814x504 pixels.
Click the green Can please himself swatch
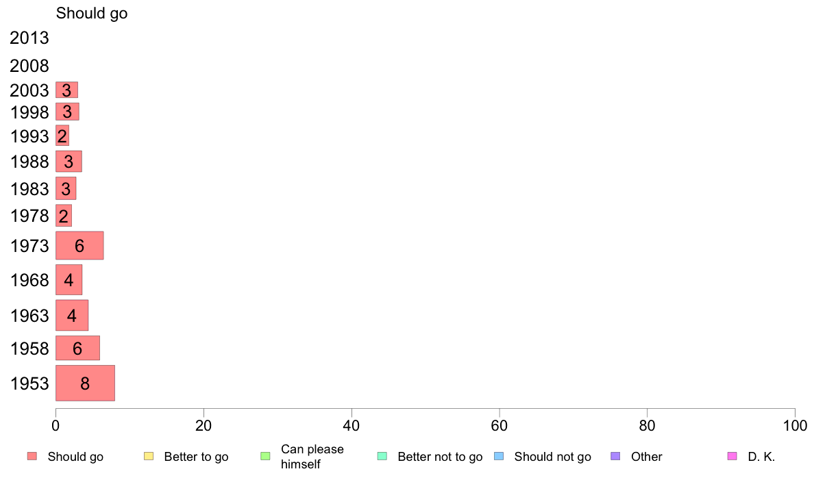point(265,456)
